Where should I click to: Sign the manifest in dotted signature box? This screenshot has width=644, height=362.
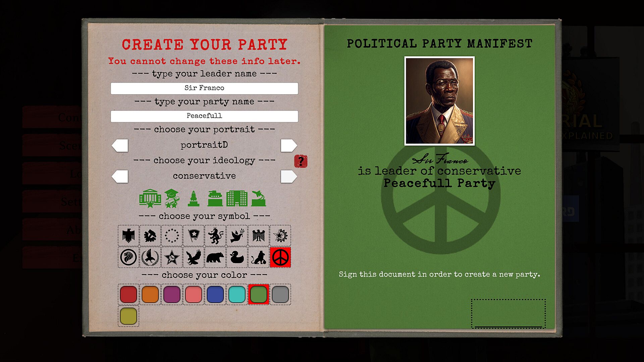[x=508, y=313]
